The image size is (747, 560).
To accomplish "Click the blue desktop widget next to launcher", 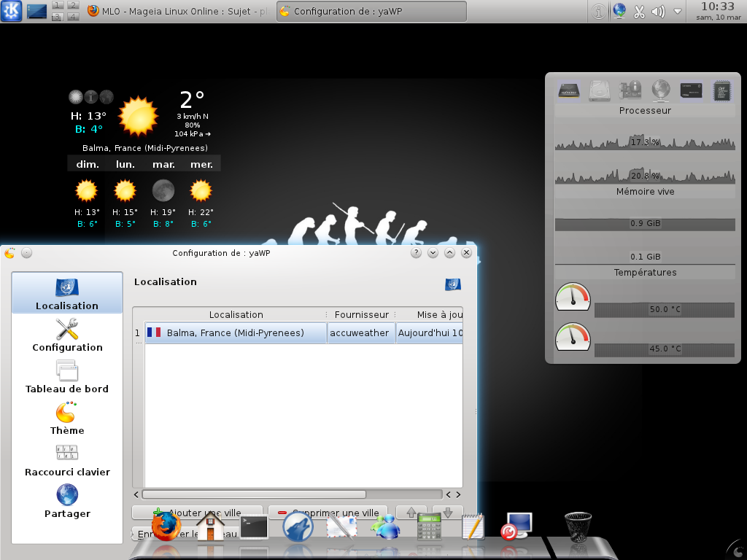I will 36,11.
